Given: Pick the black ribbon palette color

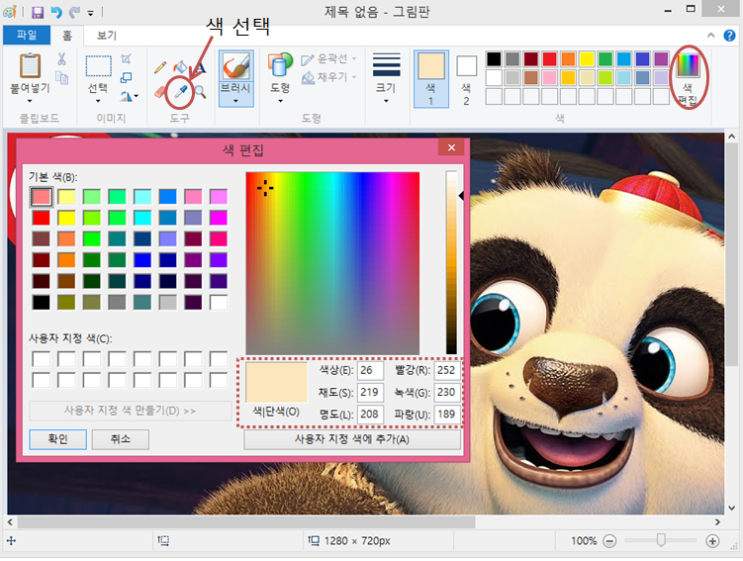Looking at the screenshot, I should pyautogui.click(x=494, y=59).
